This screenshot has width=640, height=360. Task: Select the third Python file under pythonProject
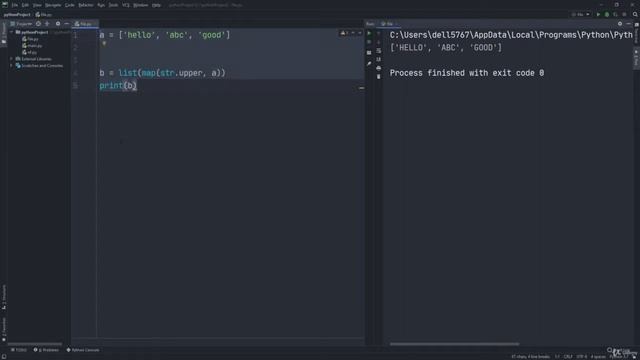coord(30,52)
